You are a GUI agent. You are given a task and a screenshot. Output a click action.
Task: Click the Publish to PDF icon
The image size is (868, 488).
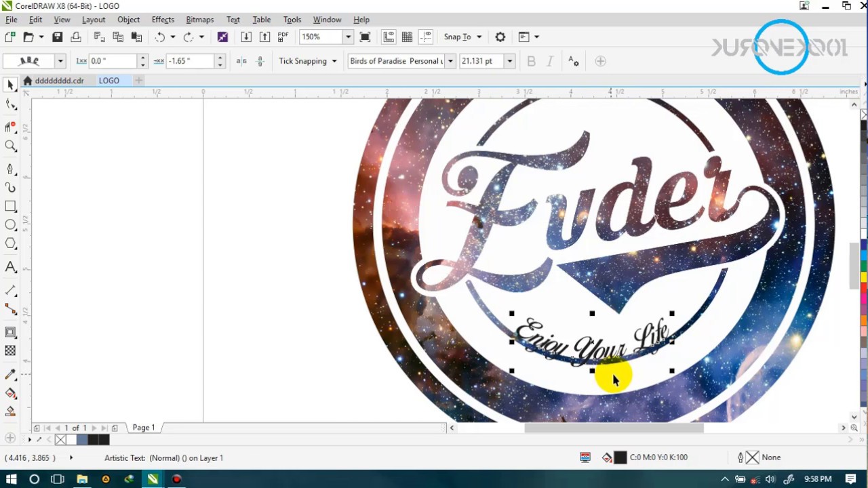[x=282, y=37]
